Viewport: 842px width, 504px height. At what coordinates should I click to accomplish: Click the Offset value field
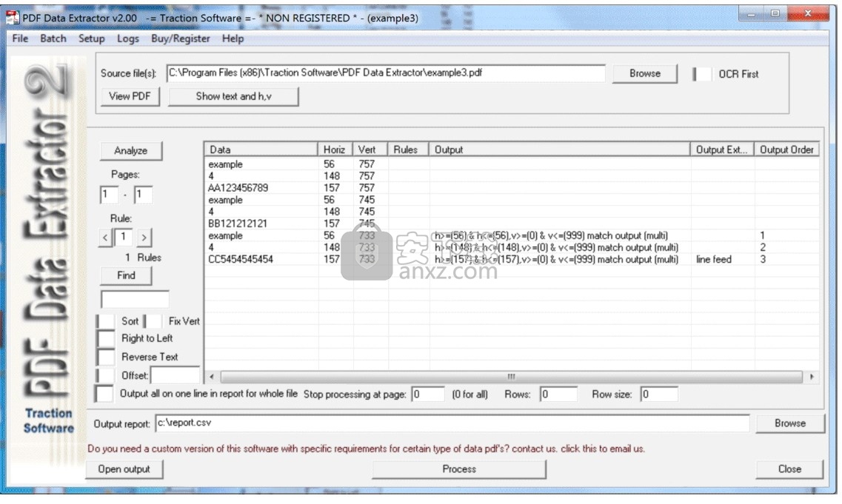[x=175, y=375]
